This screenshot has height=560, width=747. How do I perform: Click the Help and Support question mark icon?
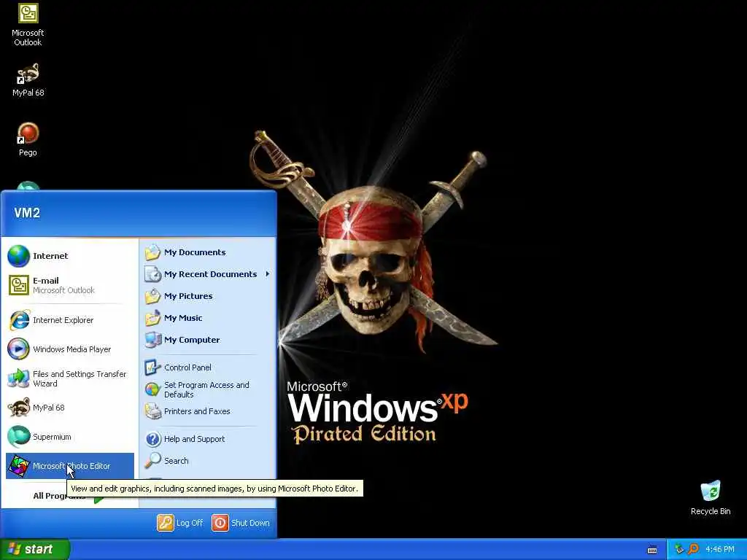click(152, 439)
